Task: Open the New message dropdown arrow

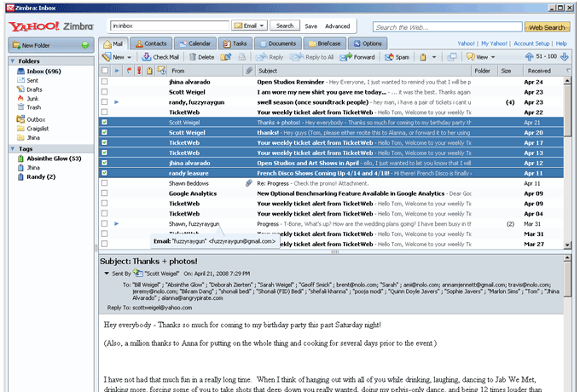Action: 129,57
